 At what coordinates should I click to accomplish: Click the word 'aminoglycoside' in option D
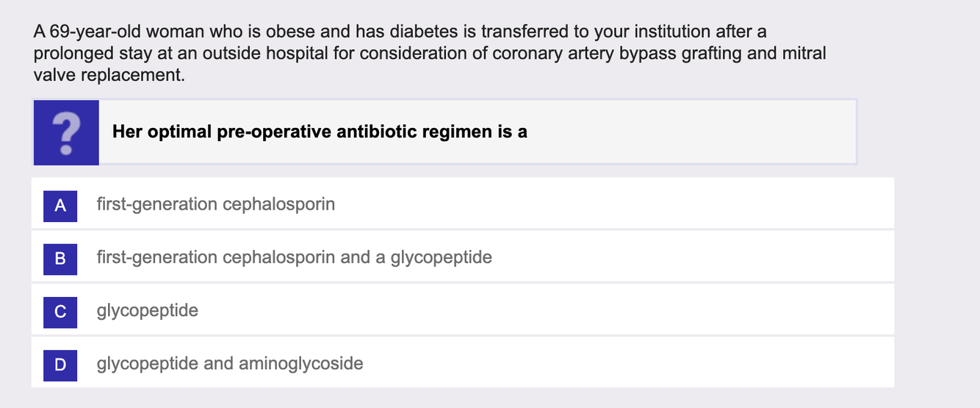pyautogui.click(x=309, y=363)
